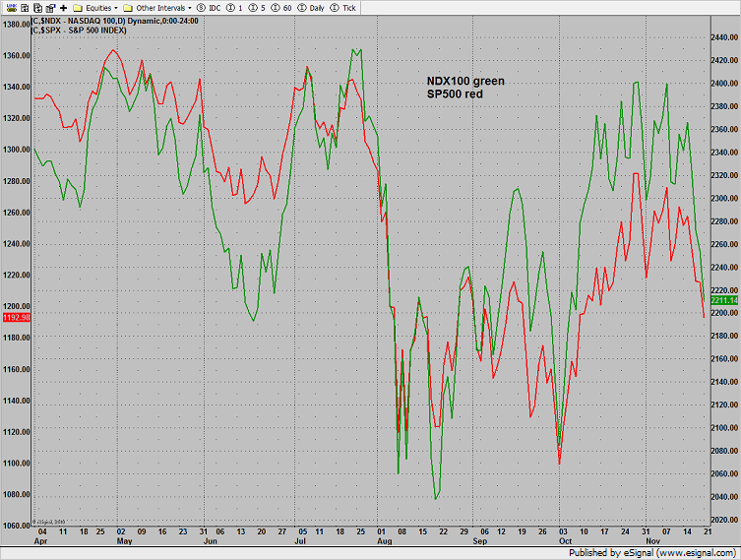Viewport: 741px width, 560px height.
Task: Click the Other Intervals folder icon
Action: point(127,7)
